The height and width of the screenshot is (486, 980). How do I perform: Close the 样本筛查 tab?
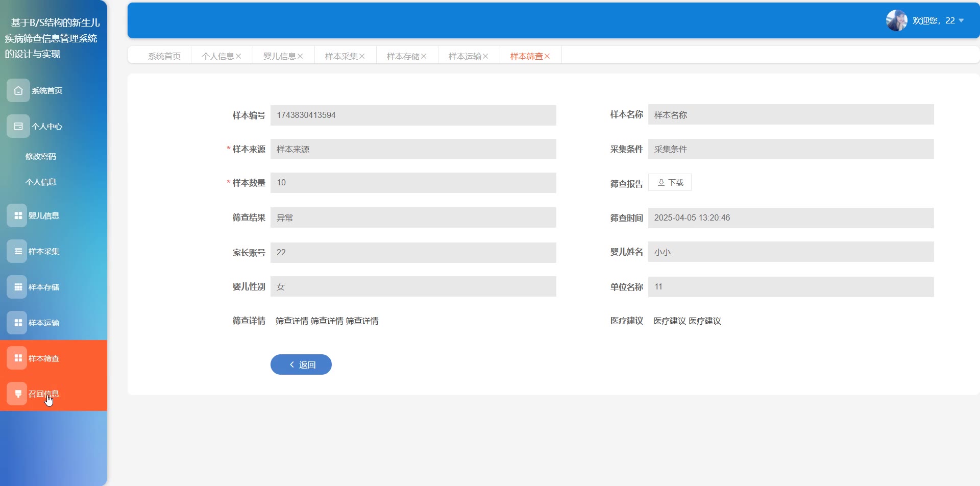547,56
